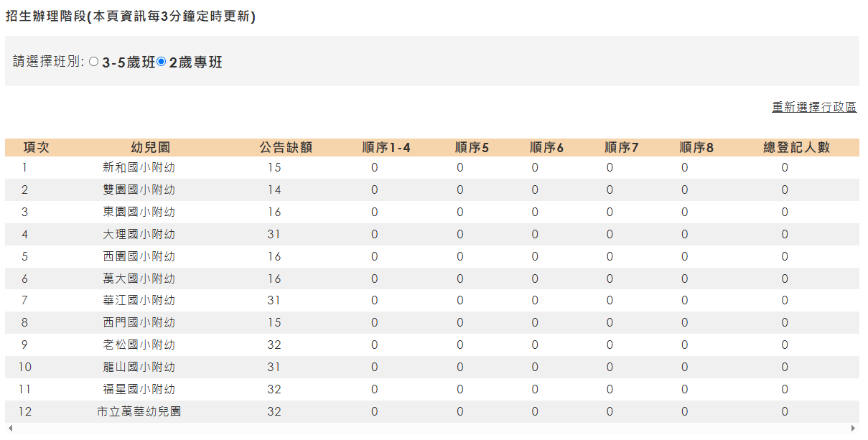The height and width of the screenshot is (440, 868).
Task: Select the 3-5歲班 radio button
Action: click(x=93, y=62)
